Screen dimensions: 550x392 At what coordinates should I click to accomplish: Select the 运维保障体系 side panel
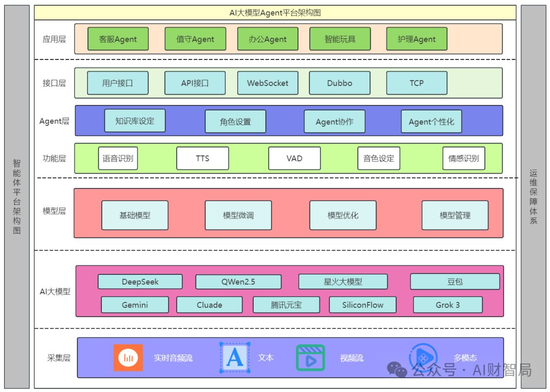(x=533, y=197)
